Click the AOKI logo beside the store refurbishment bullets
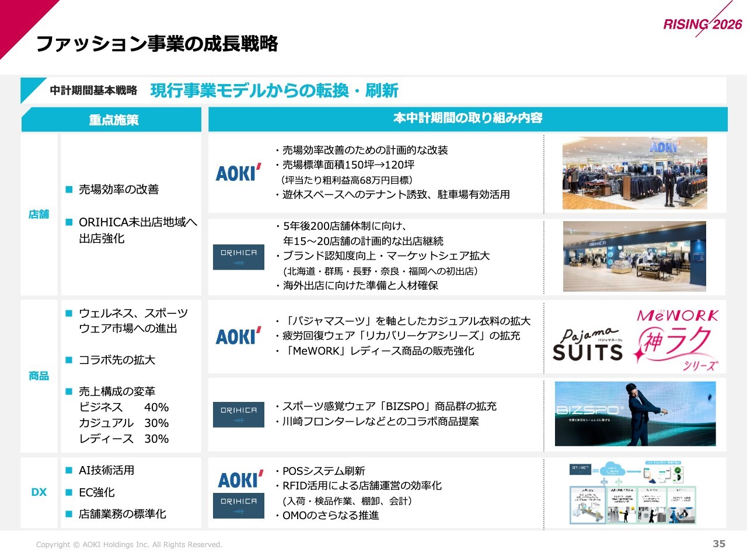 pos(238,173)
